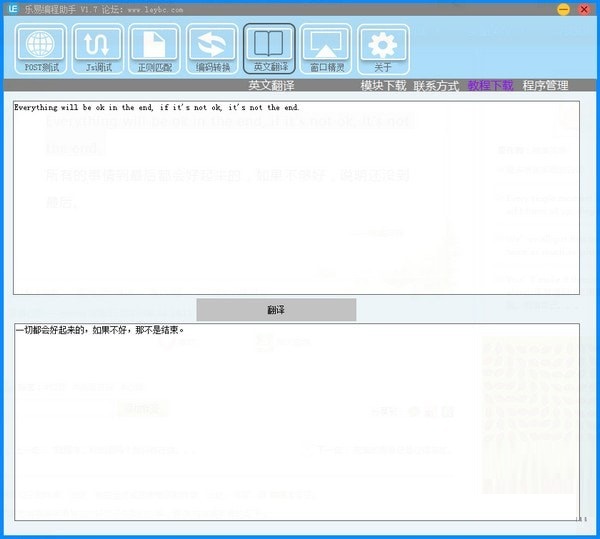Select the 英文翻译 translation tool
Viewport: 600px width, 539px height.
coord(269,49)
